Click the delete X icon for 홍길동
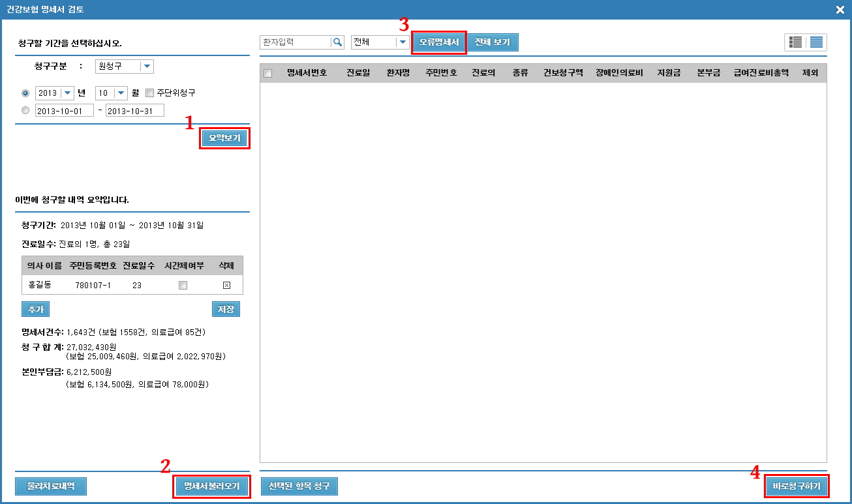The width and height of the screenshot is (852, 504). 226,285
